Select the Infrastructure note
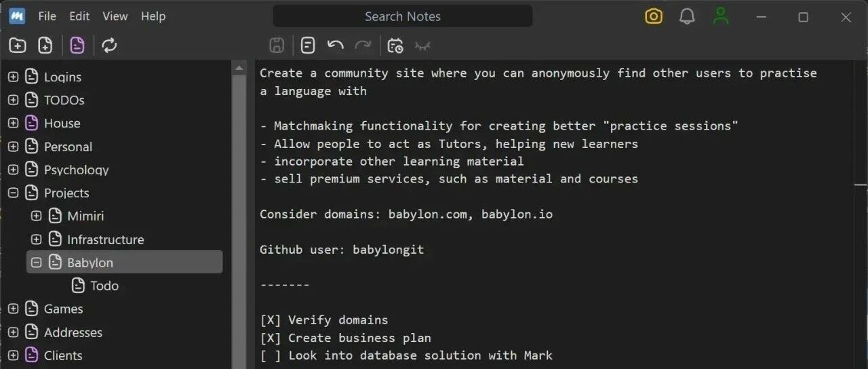Image resolution: width=868 pixels, height=369 pixels. click(x=106, y=239)
